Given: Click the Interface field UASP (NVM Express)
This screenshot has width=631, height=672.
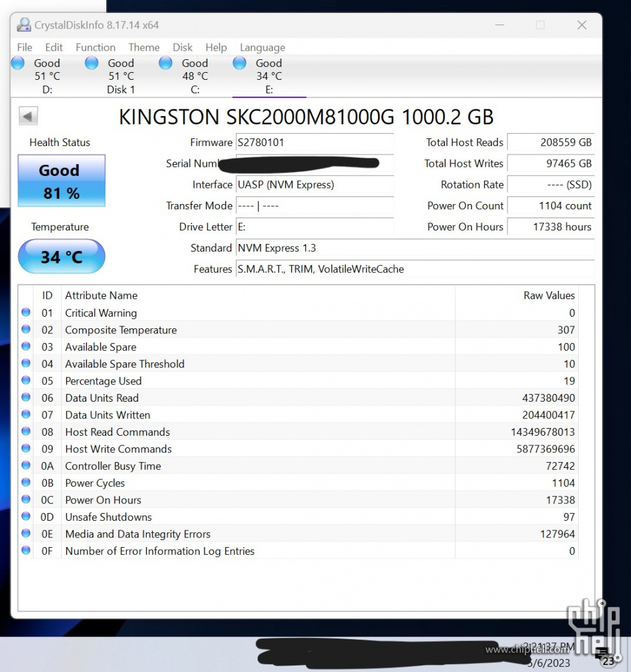Looking at the screenshot, I should click(x=315, y=185).
